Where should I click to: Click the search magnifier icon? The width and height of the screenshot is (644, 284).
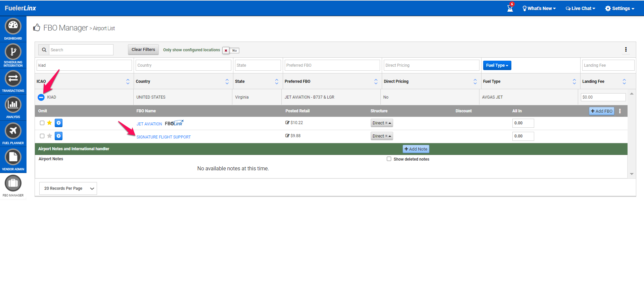tap(44, 50)
